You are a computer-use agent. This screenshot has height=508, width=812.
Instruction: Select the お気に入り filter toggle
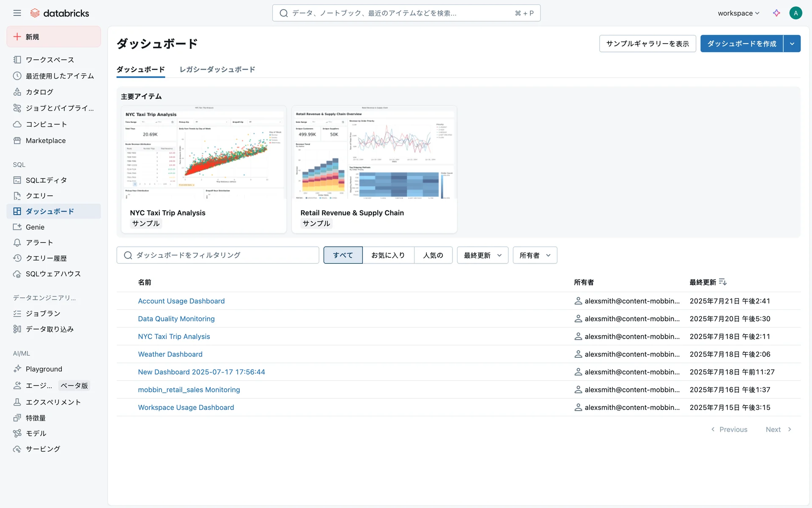388,255
